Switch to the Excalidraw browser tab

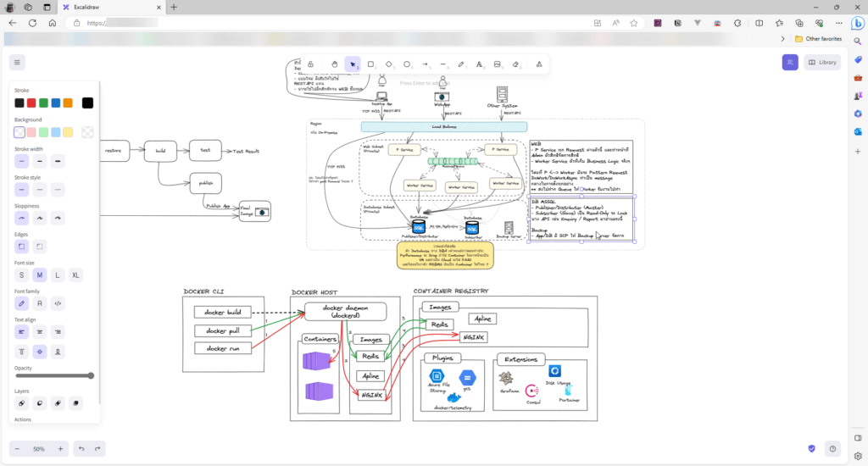tap(111, 7)
